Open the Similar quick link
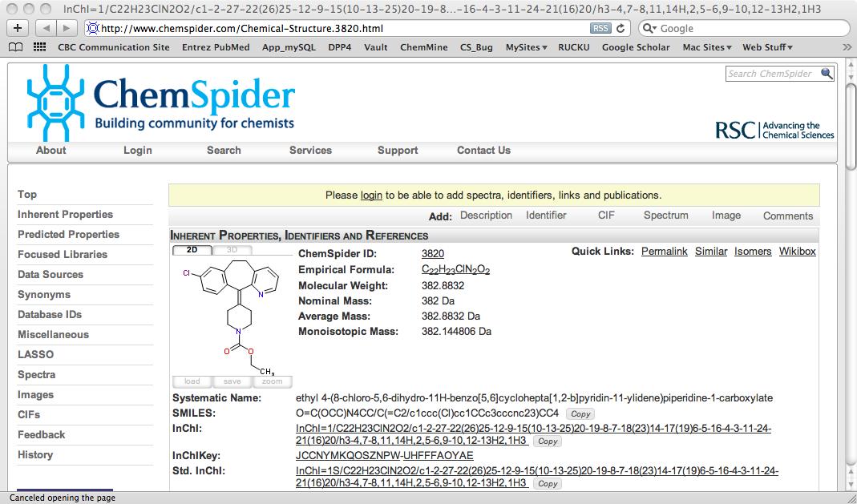Screen dimensions: 857x504 click(711, 251)
